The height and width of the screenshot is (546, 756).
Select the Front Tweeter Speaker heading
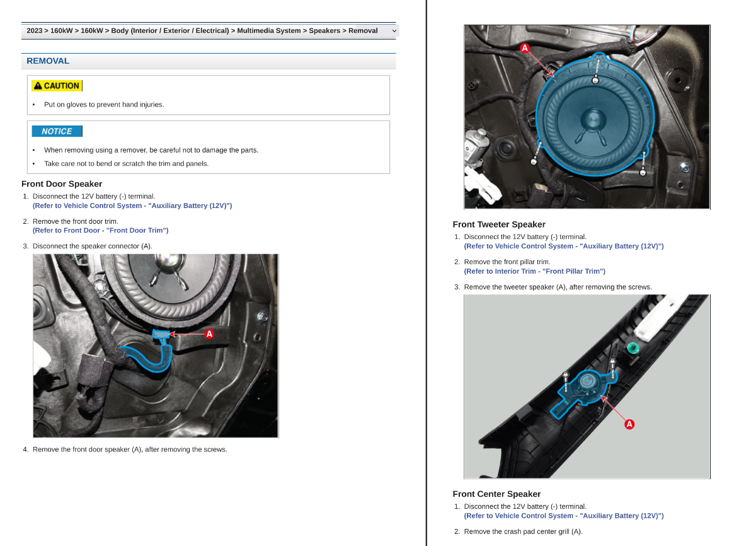coord(499,224)
